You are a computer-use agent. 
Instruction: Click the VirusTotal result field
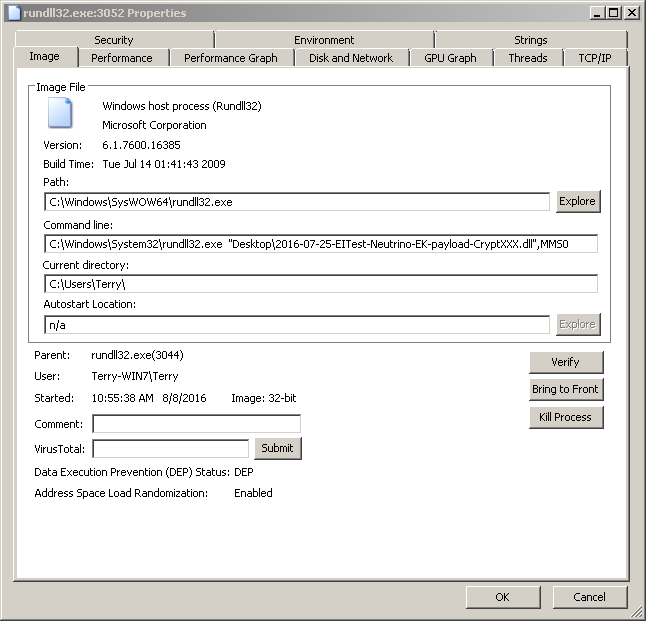coord(171,448)
